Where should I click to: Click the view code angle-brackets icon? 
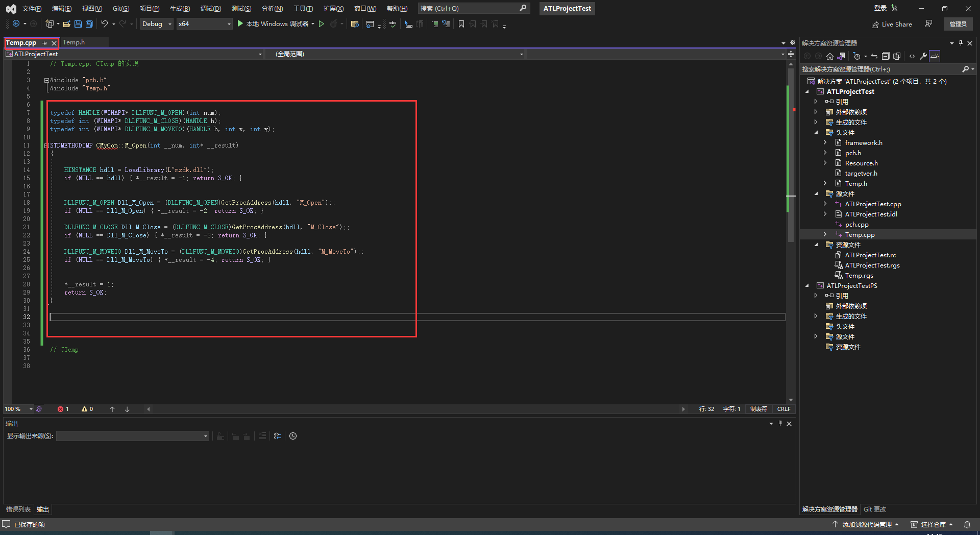pos(912,56)
